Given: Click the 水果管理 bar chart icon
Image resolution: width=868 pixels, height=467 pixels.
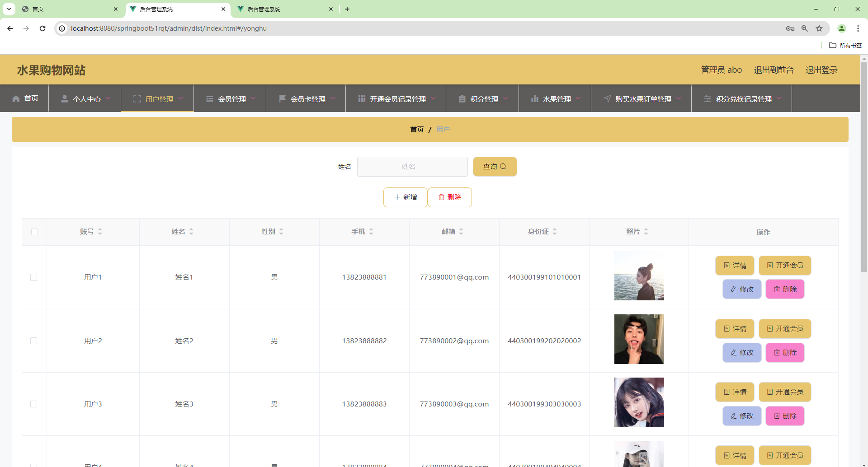Looking at the screenshot, I should pyautogui.click(x=535, y=98).
